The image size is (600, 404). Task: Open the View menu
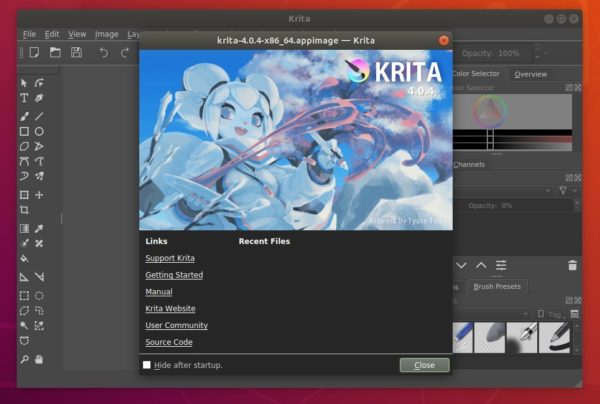[77, 34]
